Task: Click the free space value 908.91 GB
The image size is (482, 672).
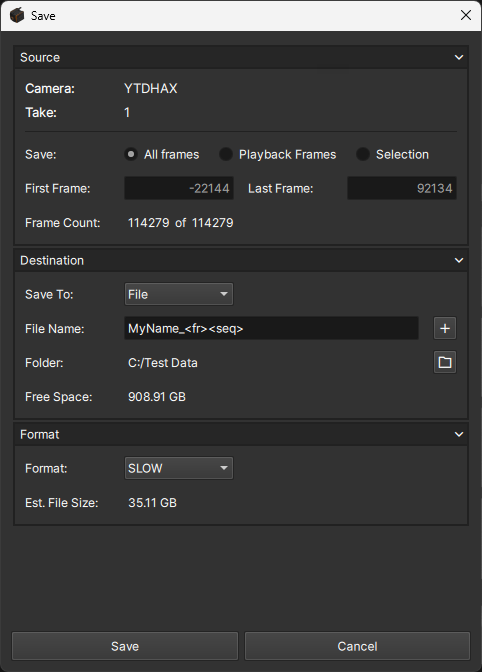Action: (x=157, y=397)
